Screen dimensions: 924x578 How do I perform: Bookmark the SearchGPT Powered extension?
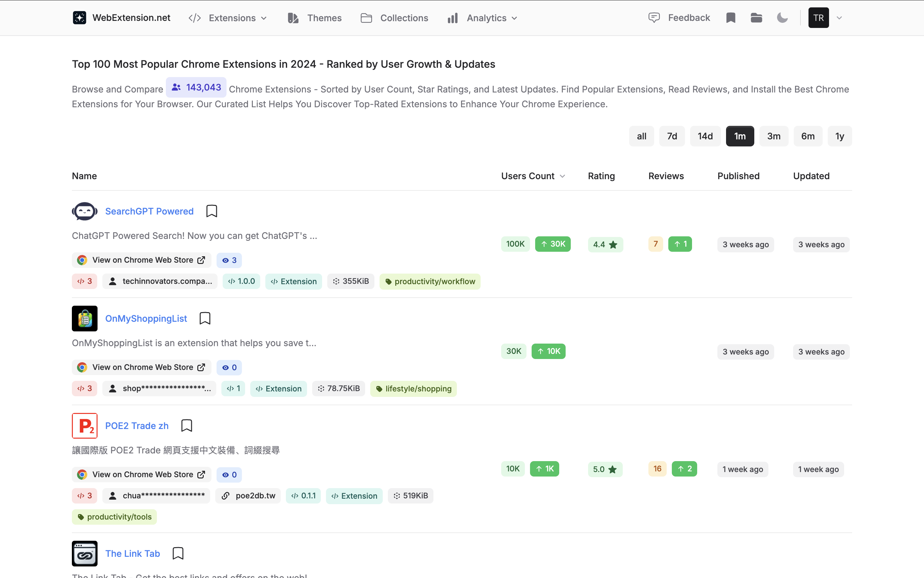point(211,211)
